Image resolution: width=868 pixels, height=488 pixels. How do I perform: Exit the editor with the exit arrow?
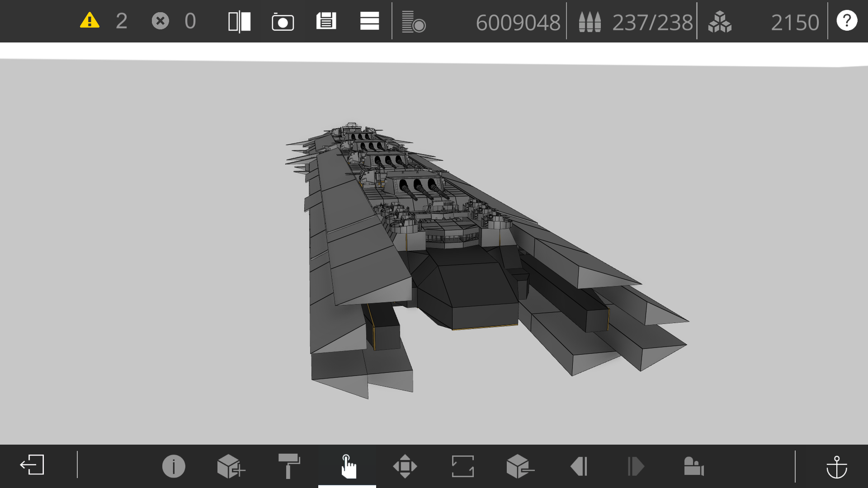pyautogui.click(x=32, y=465)
